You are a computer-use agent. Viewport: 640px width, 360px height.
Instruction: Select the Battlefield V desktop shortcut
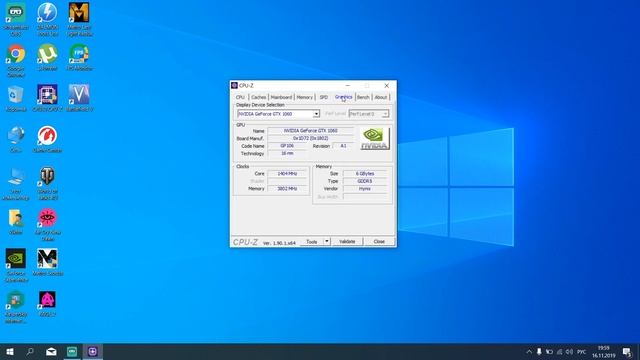pos(79,98)
